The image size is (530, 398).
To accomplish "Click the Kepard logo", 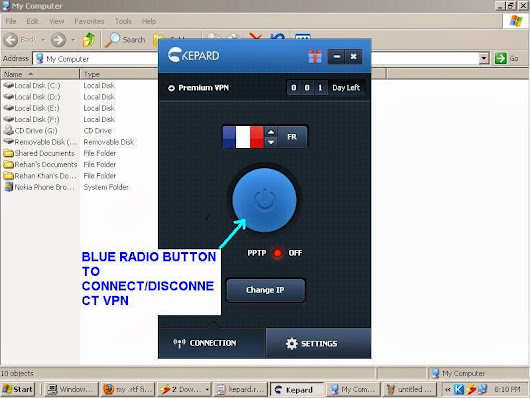I will coord(194,55).
